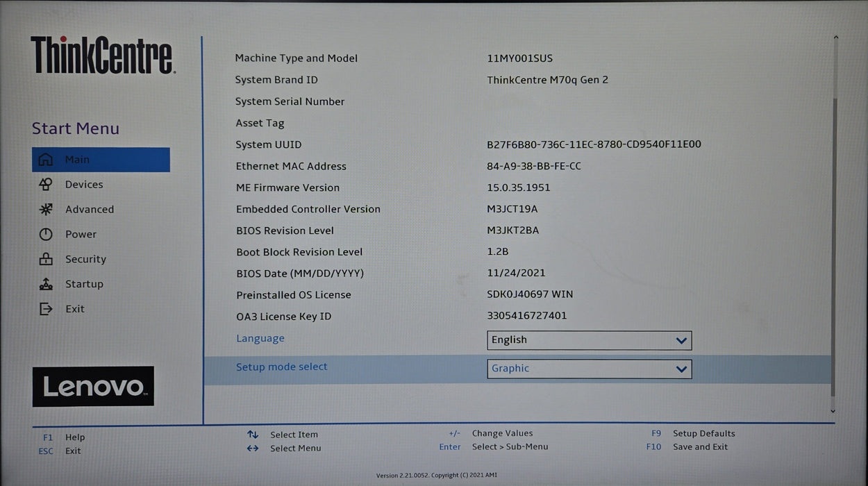Click the ThinkCentre logo
Image resolution: width=868 pixels, height=486 pixels.
102,56
